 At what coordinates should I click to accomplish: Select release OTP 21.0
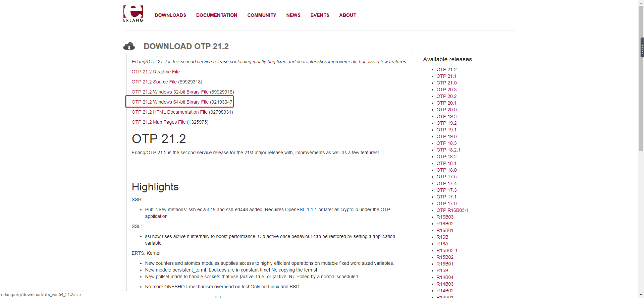pos(446,83)
